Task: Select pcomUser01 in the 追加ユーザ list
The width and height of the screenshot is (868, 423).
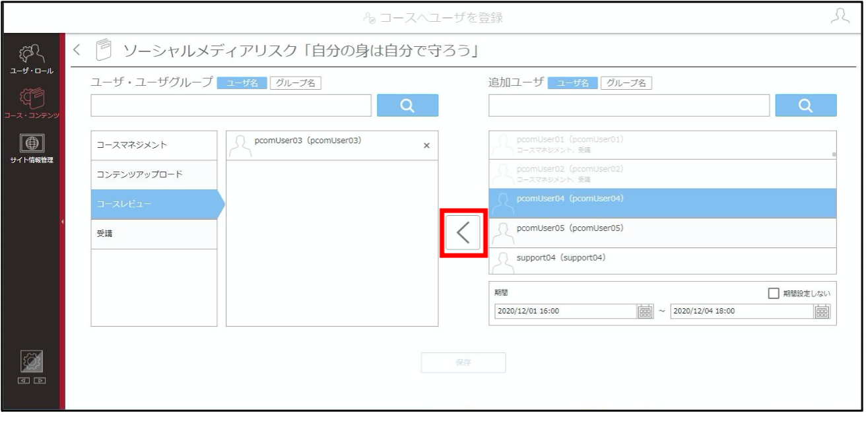Action: coord(662,145)
